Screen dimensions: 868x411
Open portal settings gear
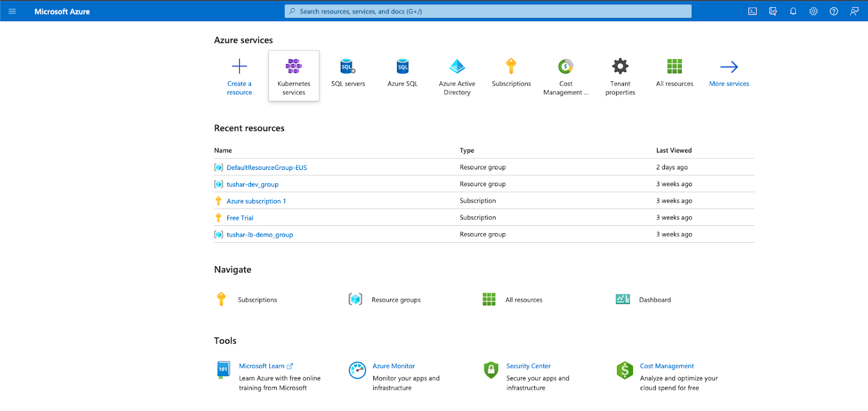coord(814,11)
